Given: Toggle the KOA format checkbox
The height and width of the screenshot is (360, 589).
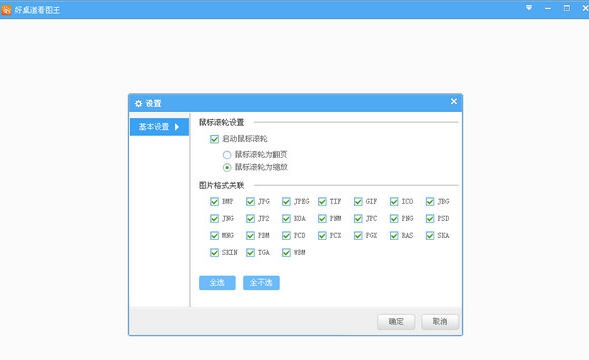Looking at the screenshot, I should pyautogui.click(x=286, y=219).
